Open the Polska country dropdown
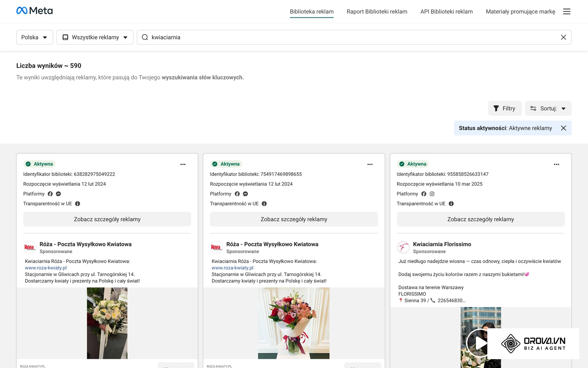The image size is (588, 368). [x=35, y=37]
